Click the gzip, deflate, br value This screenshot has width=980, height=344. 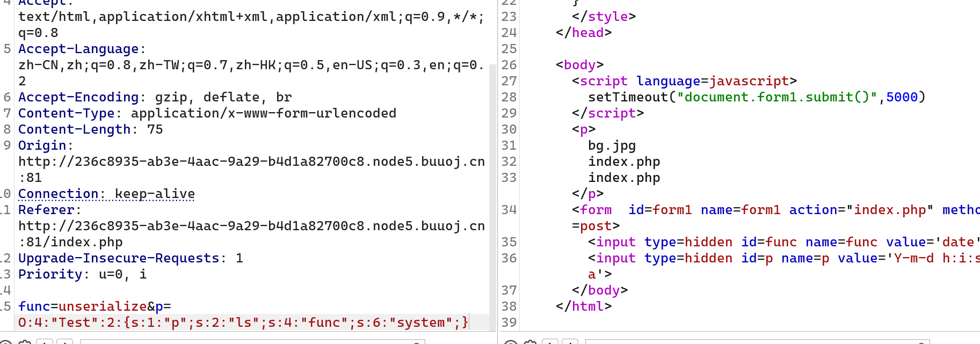pos(223,97)
